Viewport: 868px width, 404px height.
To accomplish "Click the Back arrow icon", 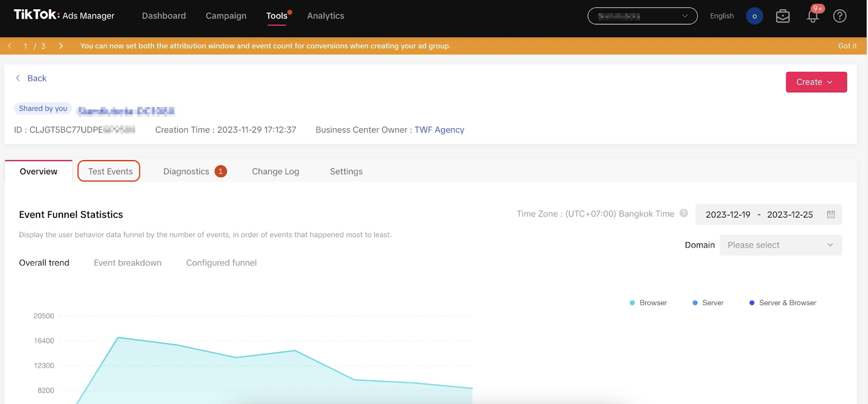I will pos(18,78).
